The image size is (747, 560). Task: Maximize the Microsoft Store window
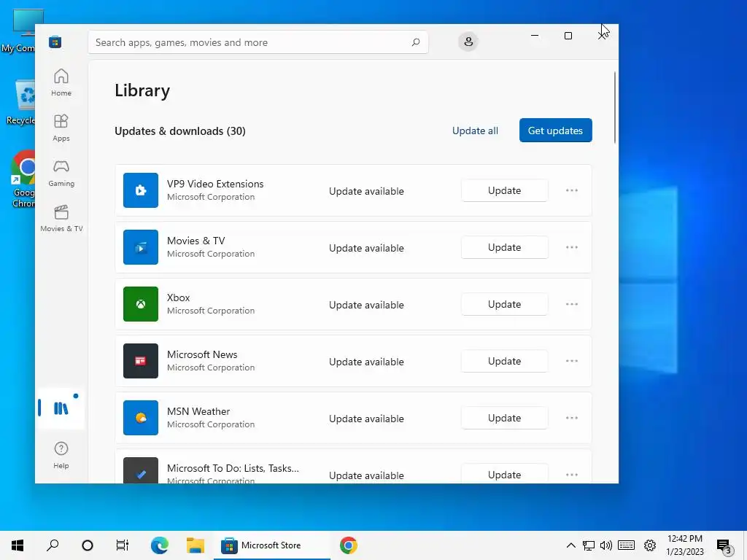pyautogui.click(x=568, y=36)
